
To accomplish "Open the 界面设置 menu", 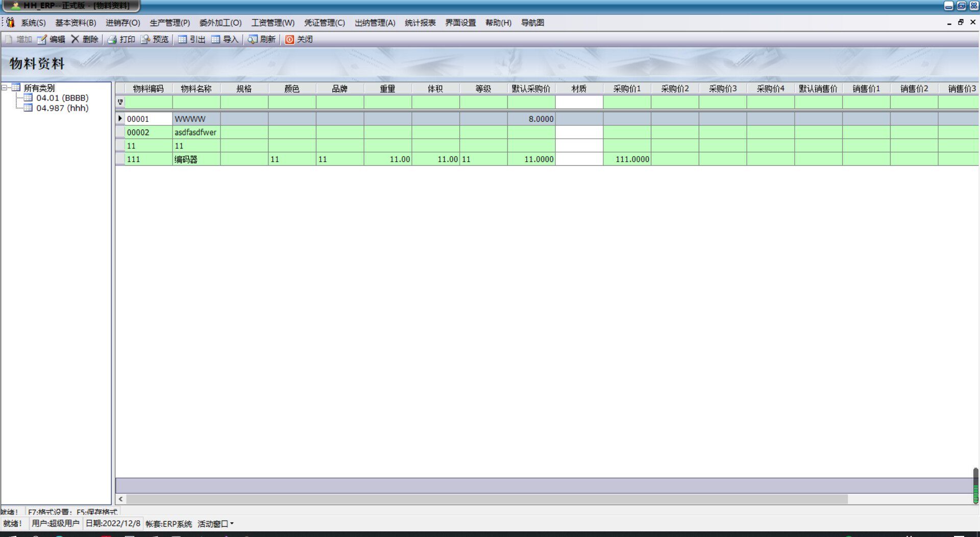I will click(x=460, y=22).
